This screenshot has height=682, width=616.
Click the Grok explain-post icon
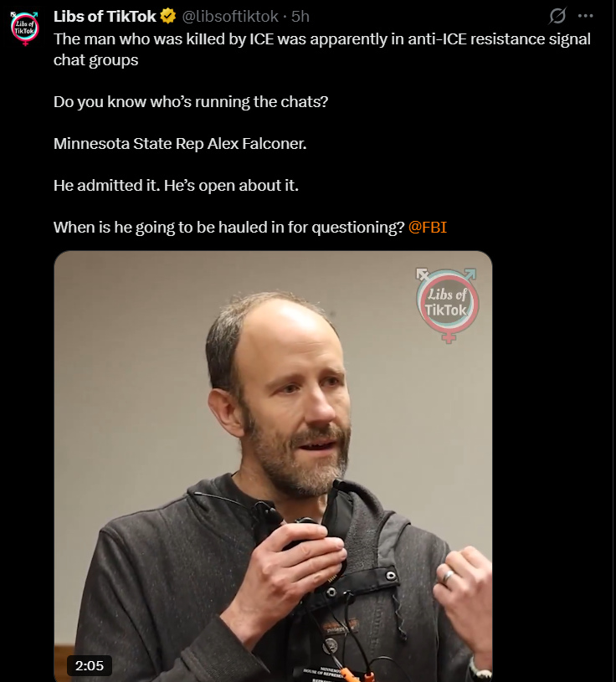tap(557, 16)
